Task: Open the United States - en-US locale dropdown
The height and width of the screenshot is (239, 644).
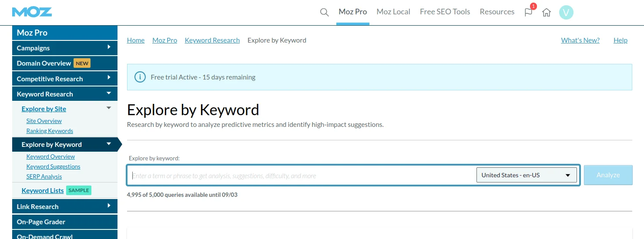Action: pos(527,175)
